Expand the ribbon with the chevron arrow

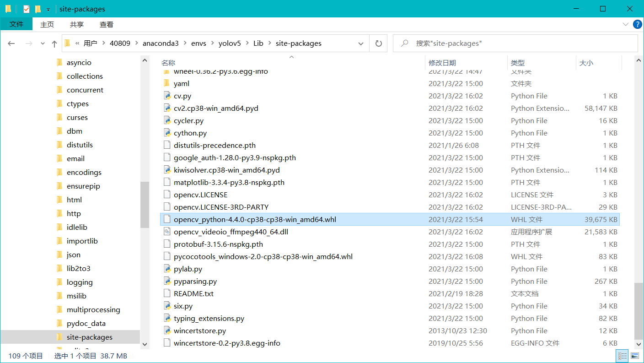point(625,24)
